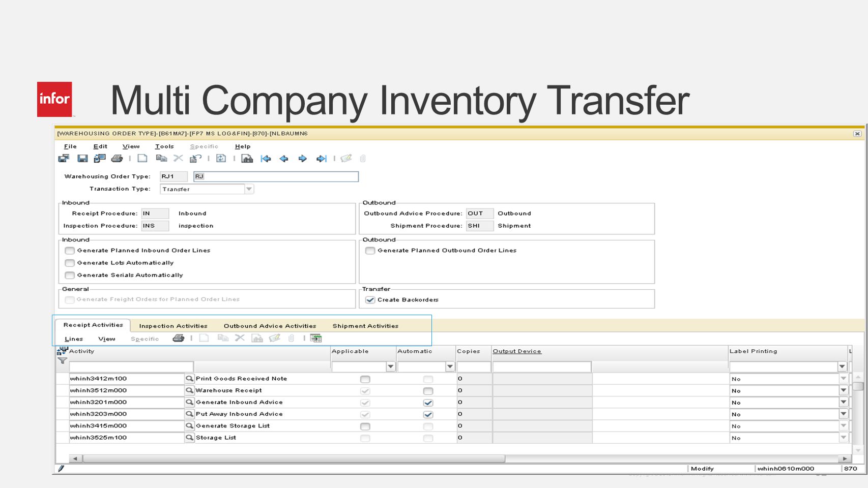The height and width of the screenshot is (488, 868).
Task: Click the Print icon in Receipt Activities toolbar
Action: pos(178,338)
